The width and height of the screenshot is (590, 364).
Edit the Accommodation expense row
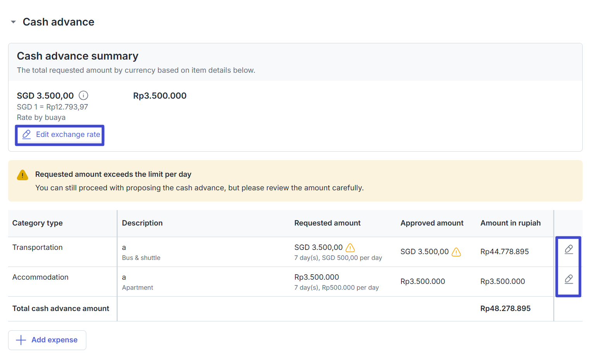click(x=568, y=279)
